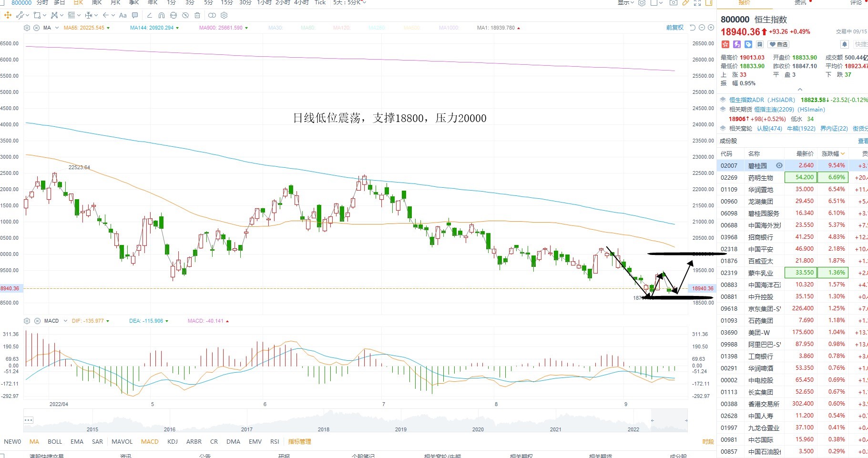This screenshot has height=458, width=868.
Task: Select the measurement ruler tool
Action: coord(88,15)
